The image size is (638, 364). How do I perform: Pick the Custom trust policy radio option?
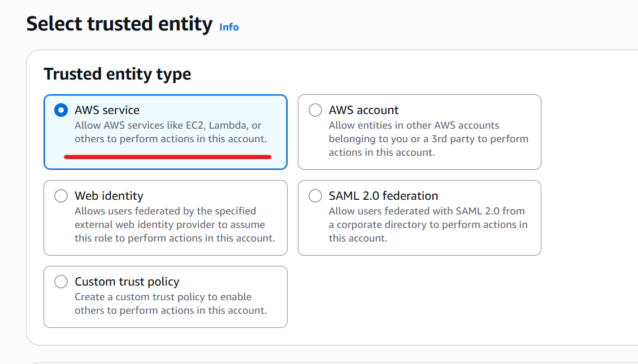(61, 282)
